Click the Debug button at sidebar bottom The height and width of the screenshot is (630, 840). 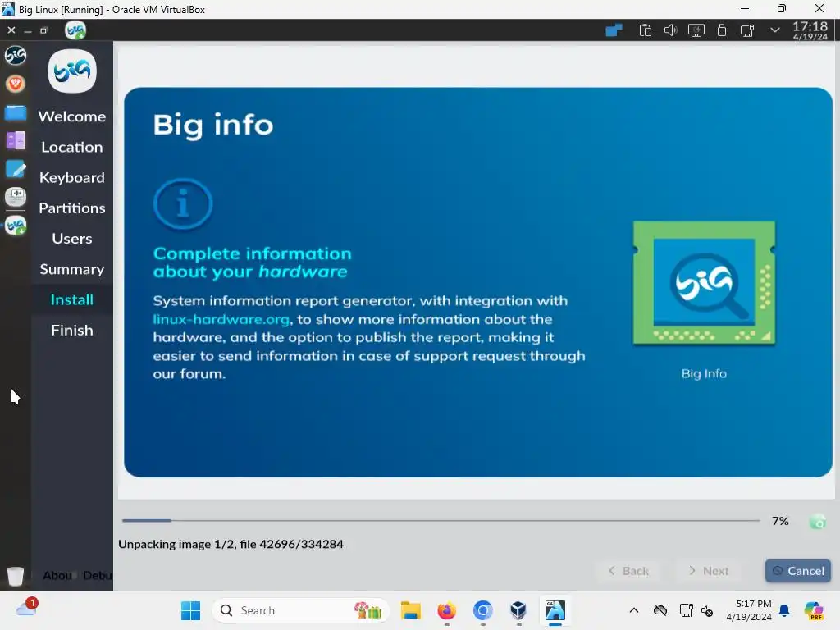click(98, 575)
